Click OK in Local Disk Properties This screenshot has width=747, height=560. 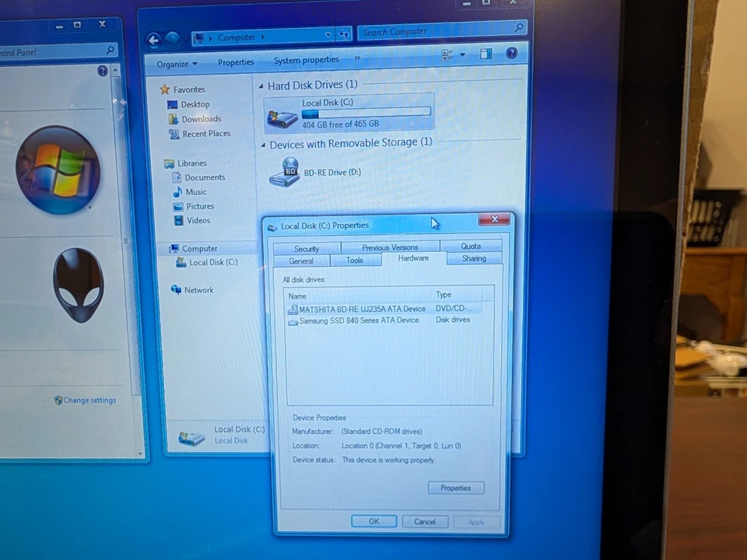tap(374, 521)
